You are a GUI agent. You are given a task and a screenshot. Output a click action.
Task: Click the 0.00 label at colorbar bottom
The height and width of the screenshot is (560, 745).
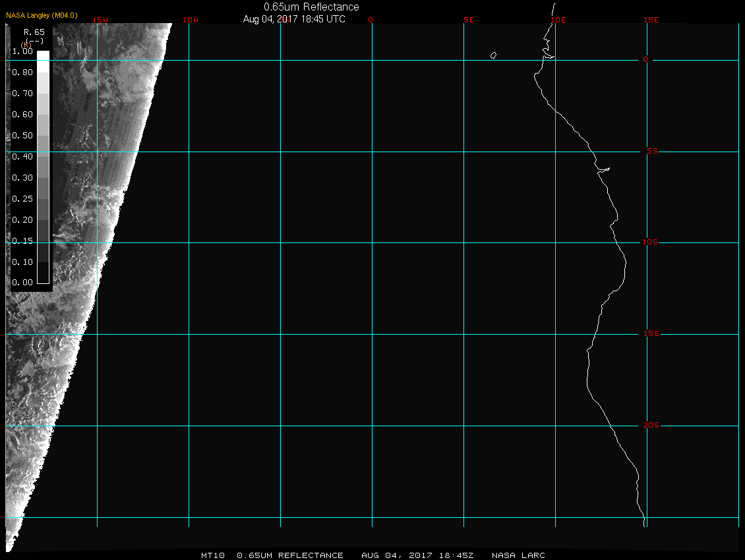[x=22, y=283]
